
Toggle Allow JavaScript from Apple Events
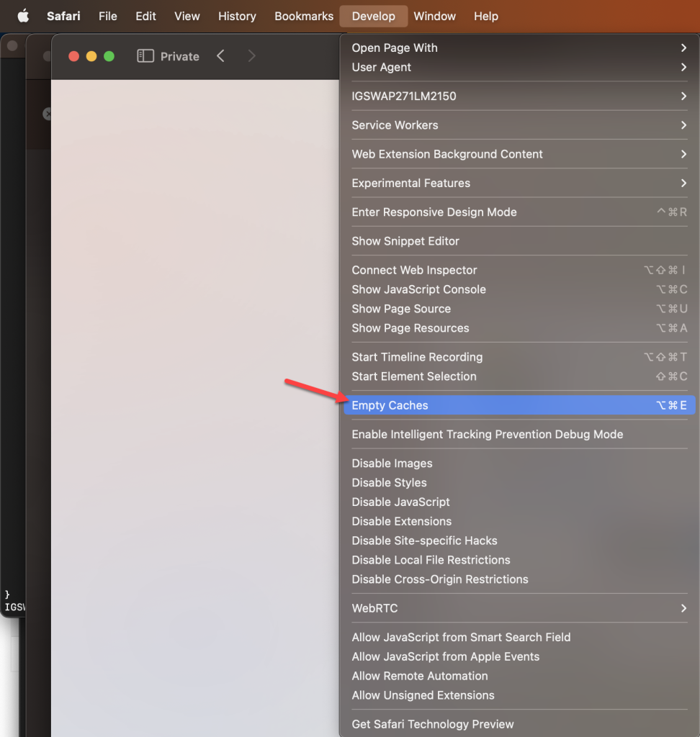[x=519, y=656]
